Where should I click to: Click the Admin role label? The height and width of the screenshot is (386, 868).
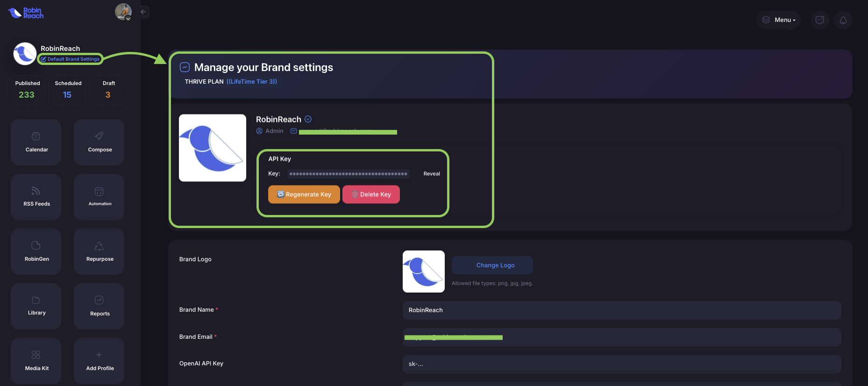[274, 131]
